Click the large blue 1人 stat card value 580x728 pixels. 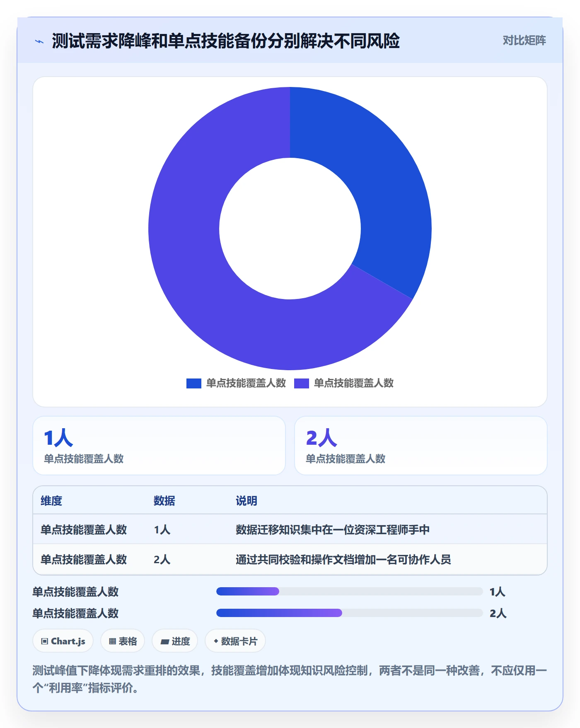coord(58,438)
